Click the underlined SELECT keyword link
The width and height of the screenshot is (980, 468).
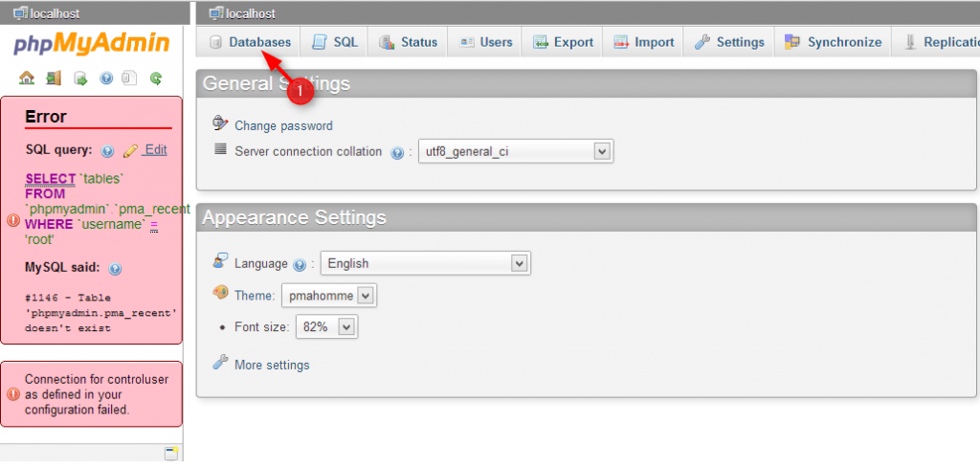[x=50, y=179]
